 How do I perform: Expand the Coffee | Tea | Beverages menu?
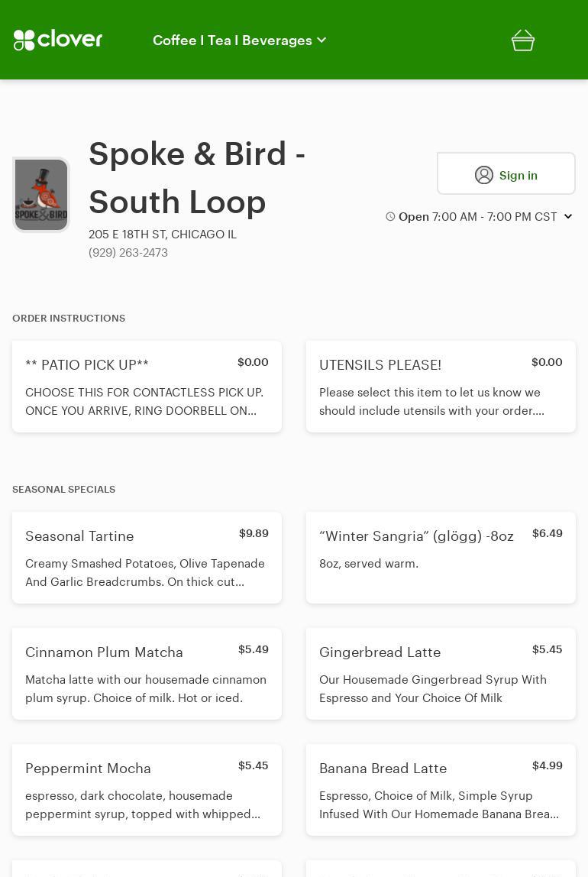[240, 40]
